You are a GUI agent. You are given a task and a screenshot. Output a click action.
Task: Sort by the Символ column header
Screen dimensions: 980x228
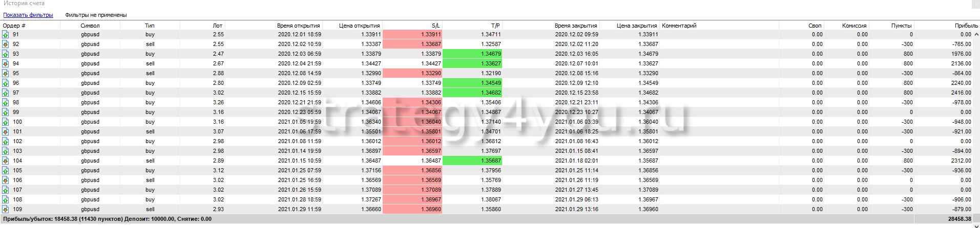tap(90, 26)
